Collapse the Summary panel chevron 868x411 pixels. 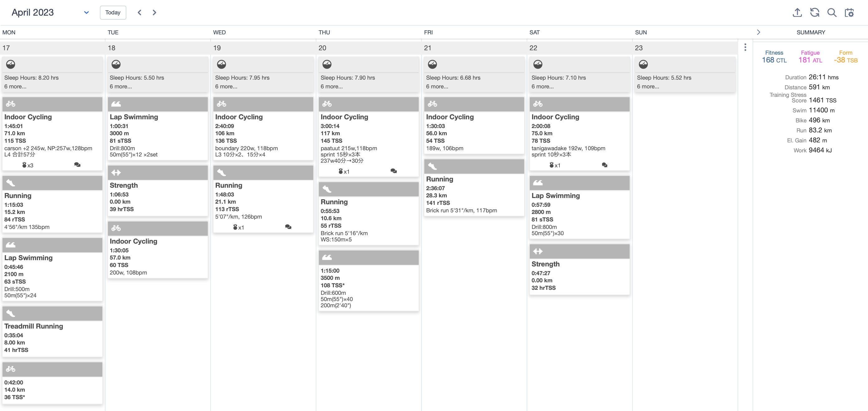pos(758,32)
